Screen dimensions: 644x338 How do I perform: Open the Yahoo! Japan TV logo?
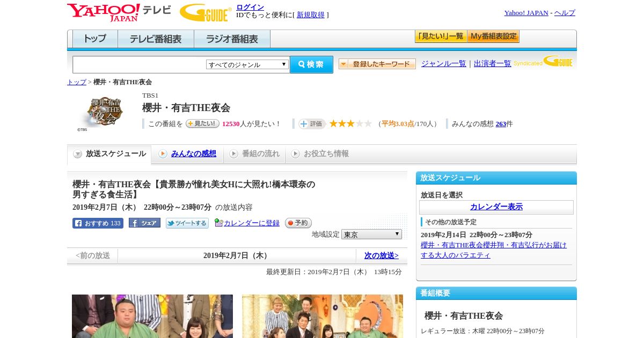point(119,12)
